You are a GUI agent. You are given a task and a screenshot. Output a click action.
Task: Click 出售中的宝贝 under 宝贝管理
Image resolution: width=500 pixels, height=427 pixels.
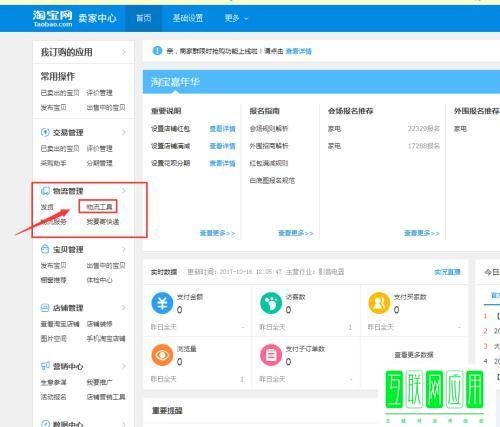pos(106,265)
